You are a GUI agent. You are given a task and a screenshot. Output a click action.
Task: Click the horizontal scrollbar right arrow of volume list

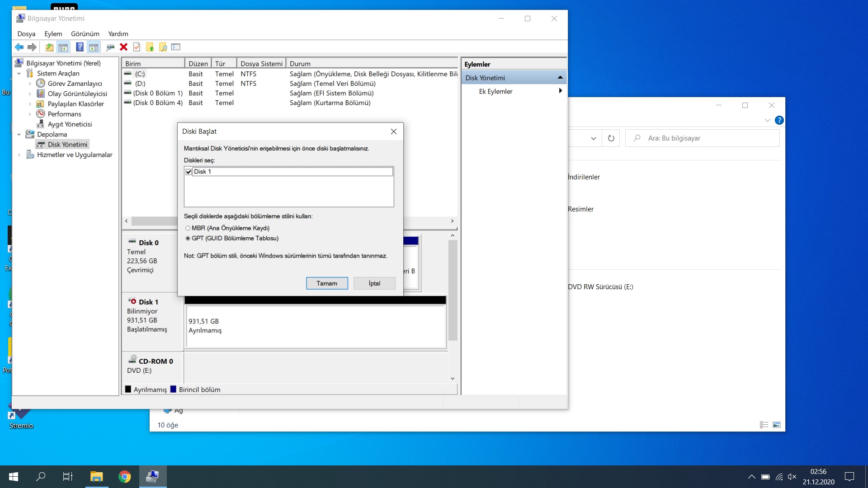(x=452, y=221)
